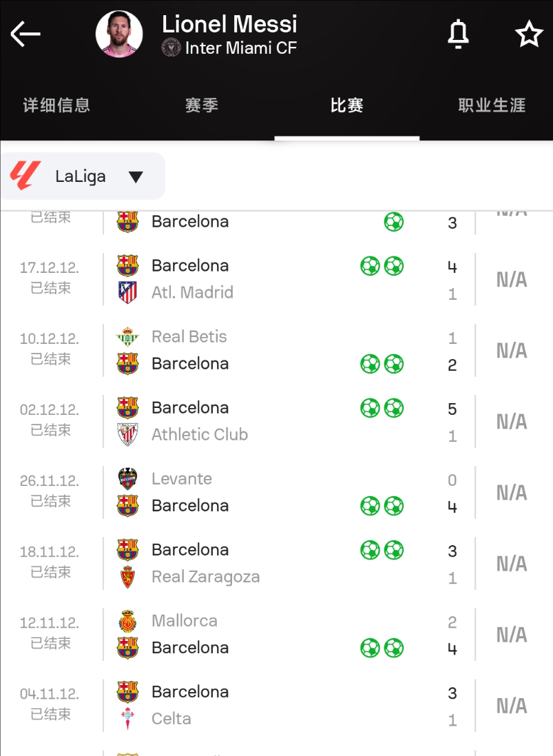Tap goal icons in the 17.12.12 match
This screenshot has height=756, width=553.
point(382,266)
